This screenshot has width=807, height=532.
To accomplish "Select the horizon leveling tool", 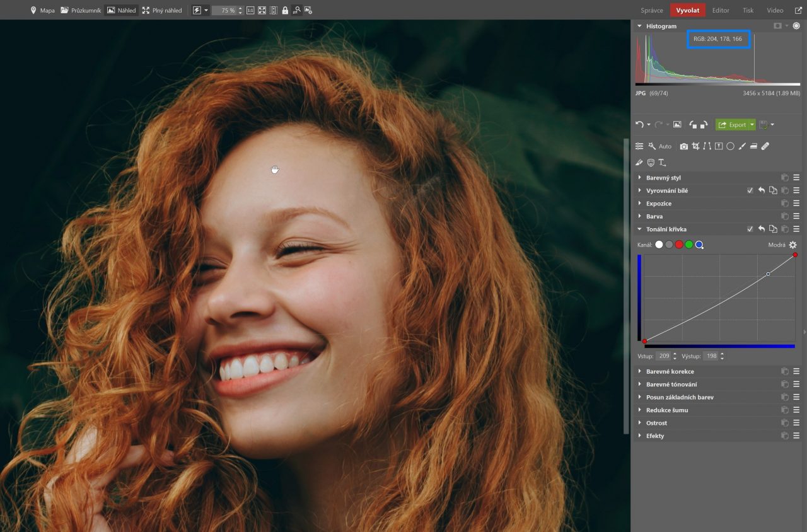I will click(718, 146).
